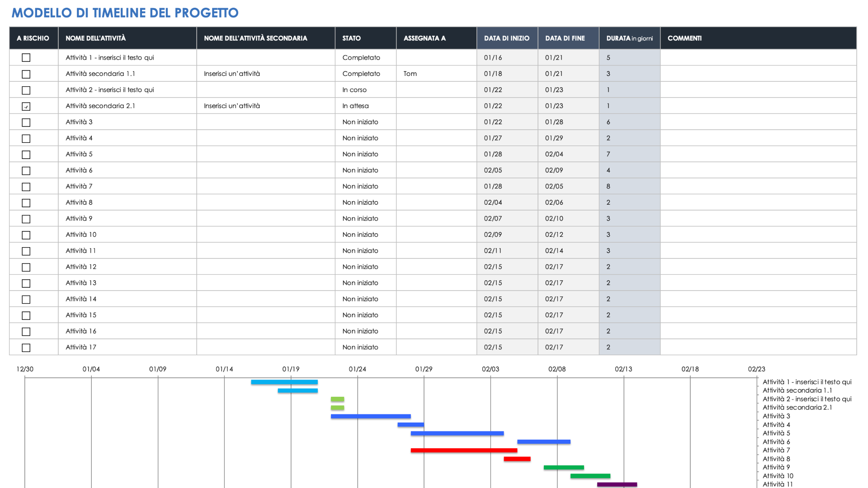Click the light blue bar for Attività secondaria 1.1

pos(297,391)
